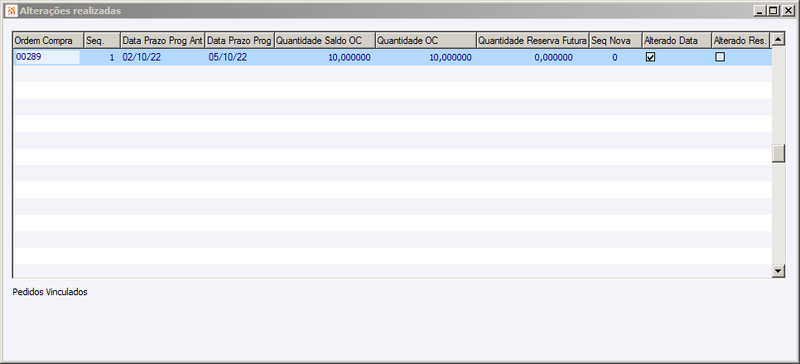Click the Quantidade Saldo OC header

(325, 41)
